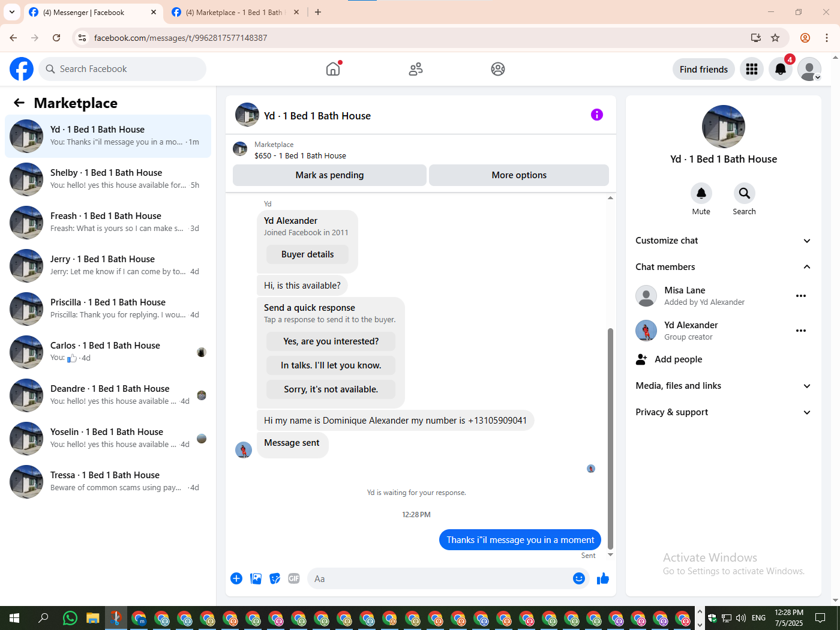This screenshot has height=630, width=840.
Task: Open the $650 1 Bed 1 Bath listing link
Action: click(x=300, y=155)
